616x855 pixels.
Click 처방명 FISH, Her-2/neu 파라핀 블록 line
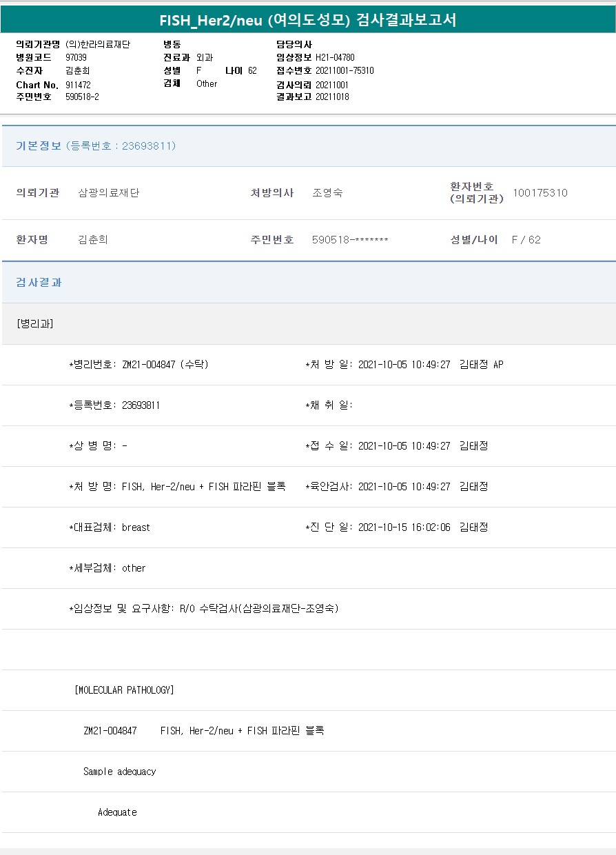(177, 487)
